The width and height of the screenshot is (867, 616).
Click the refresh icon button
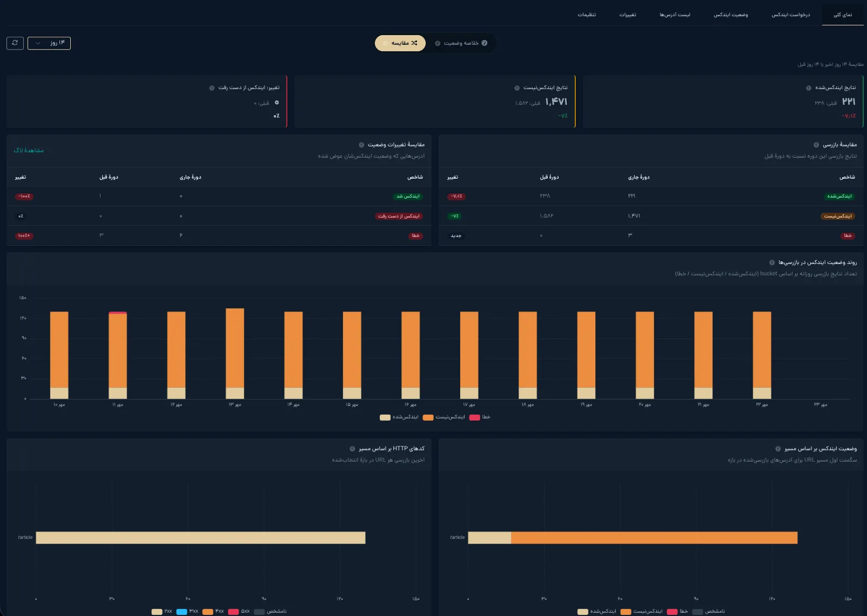click(15, 43)
